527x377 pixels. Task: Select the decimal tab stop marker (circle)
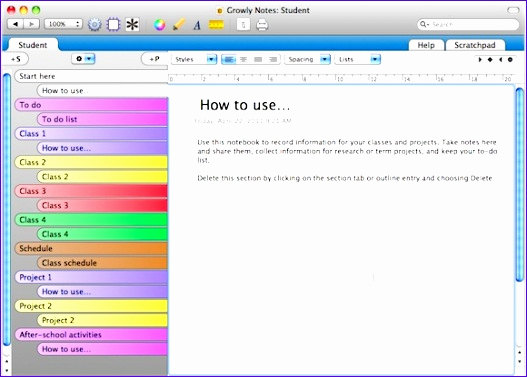pos(510,59)
